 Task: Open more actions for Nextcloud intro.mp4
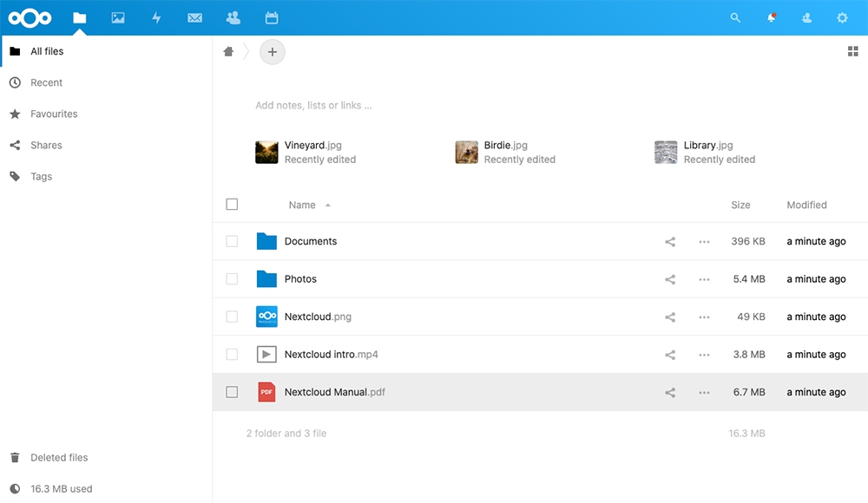[704, 355]
